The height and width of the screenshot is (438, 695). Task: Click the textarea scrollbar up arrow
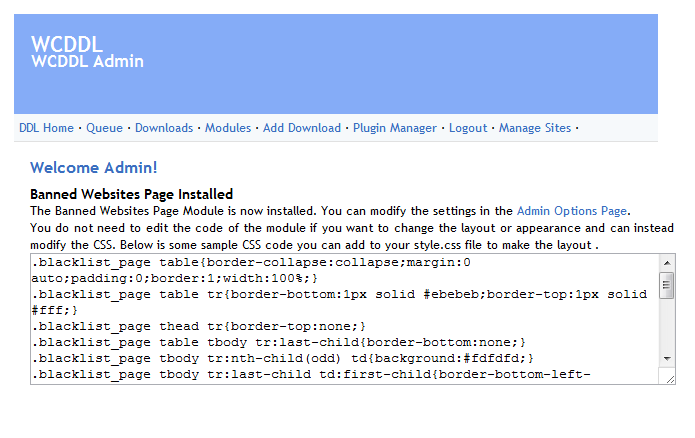[667, 263]
